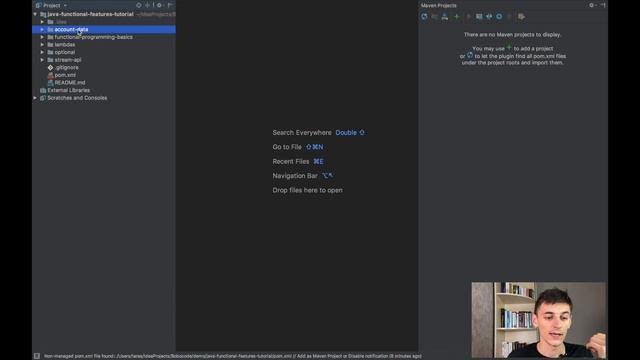
Task: Click the Recent Files hint text
Action: (291, 162)
